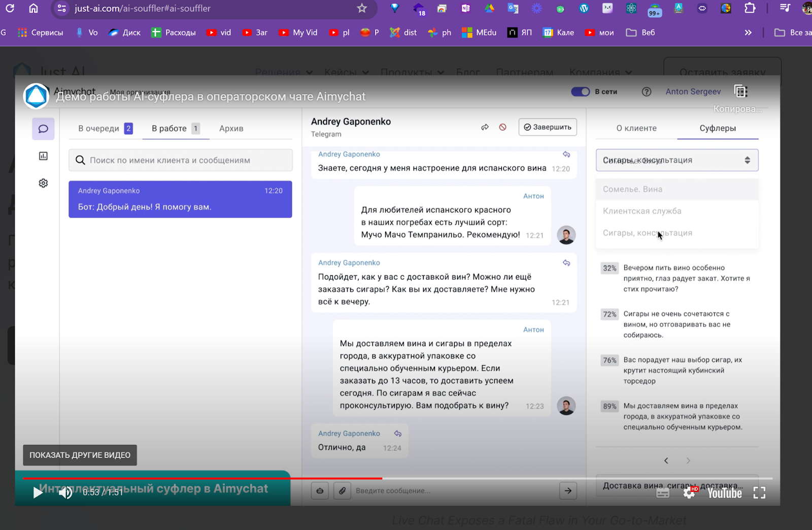
Task: Open the browser extensions puzzle menu
Action: [x=750, y=8]
